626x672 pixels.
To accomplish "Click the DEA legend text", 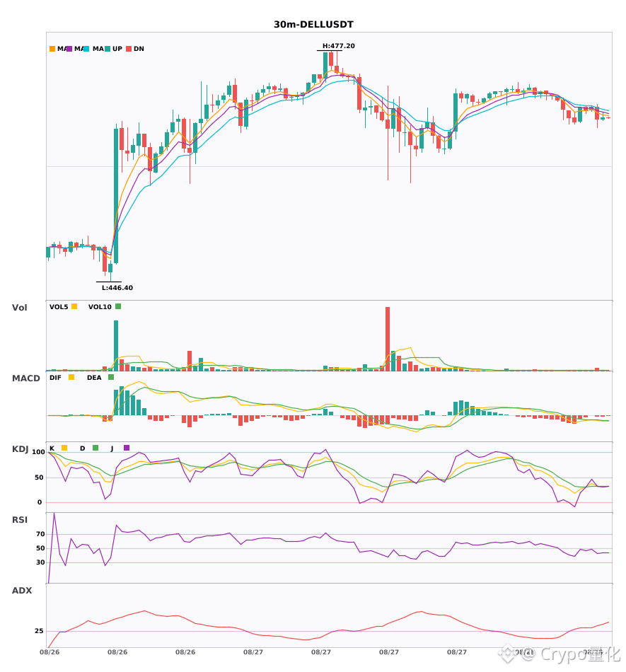I will click(94, 378).
